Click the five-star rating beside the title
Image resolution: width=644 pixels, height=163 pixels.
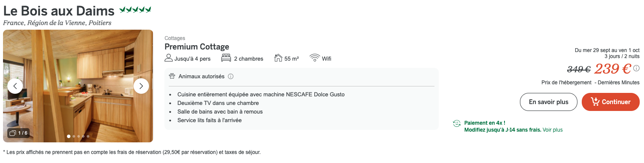(x=135, y=9)
